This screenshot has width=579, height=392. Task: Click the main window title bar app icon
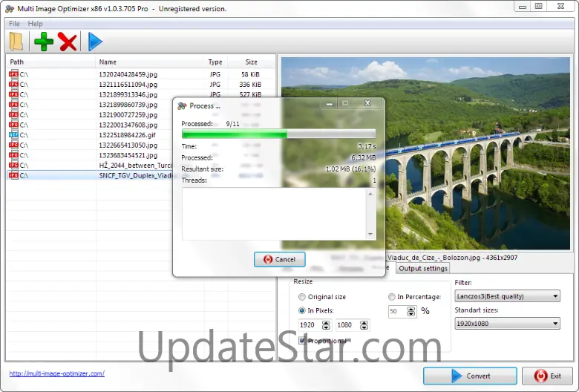click(x=10, y=8)
